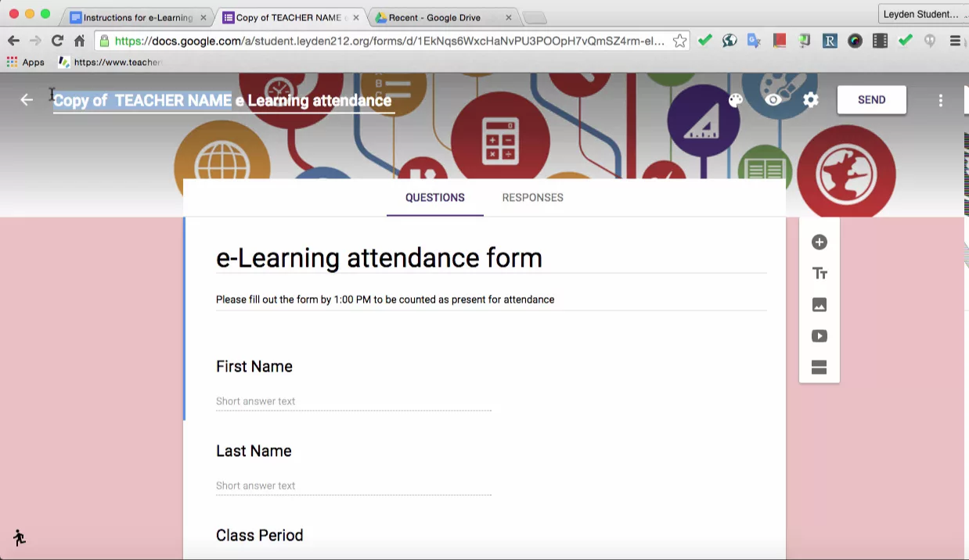Add a video using the sidebar play icon
Screen dimensions: 969x560
(x=820, y=336)
